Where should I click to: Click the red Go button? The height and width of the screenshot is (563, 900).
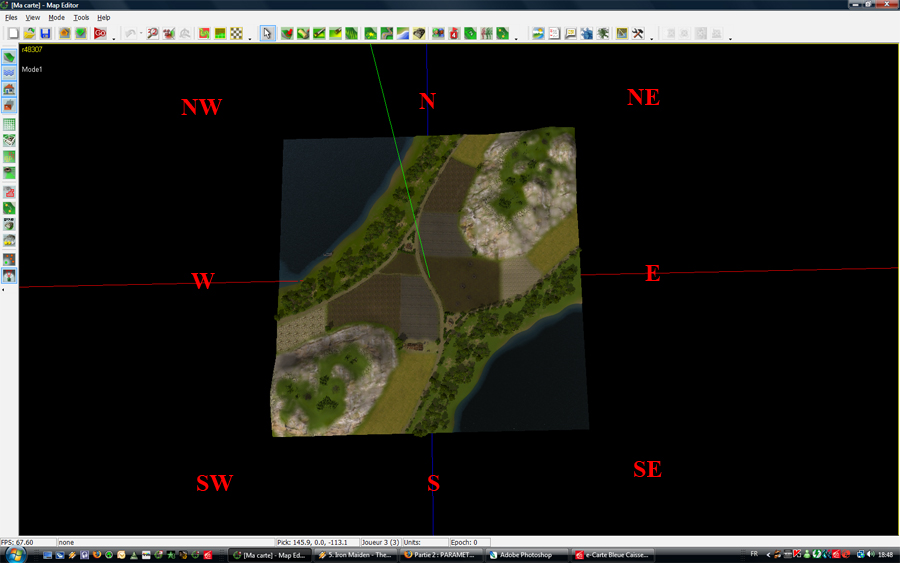[100, 33]
